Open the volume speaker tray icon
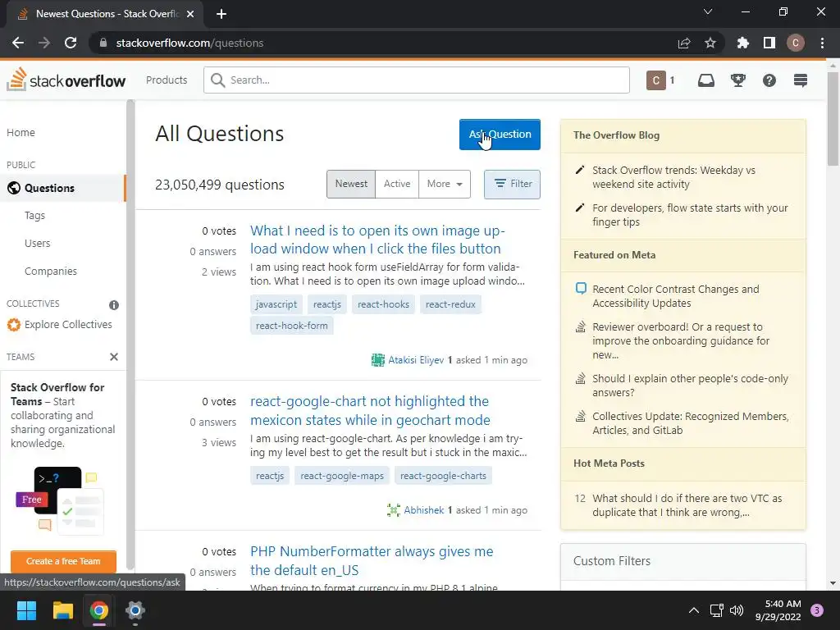Screen dimensions: 840x630 click(737, 610)
